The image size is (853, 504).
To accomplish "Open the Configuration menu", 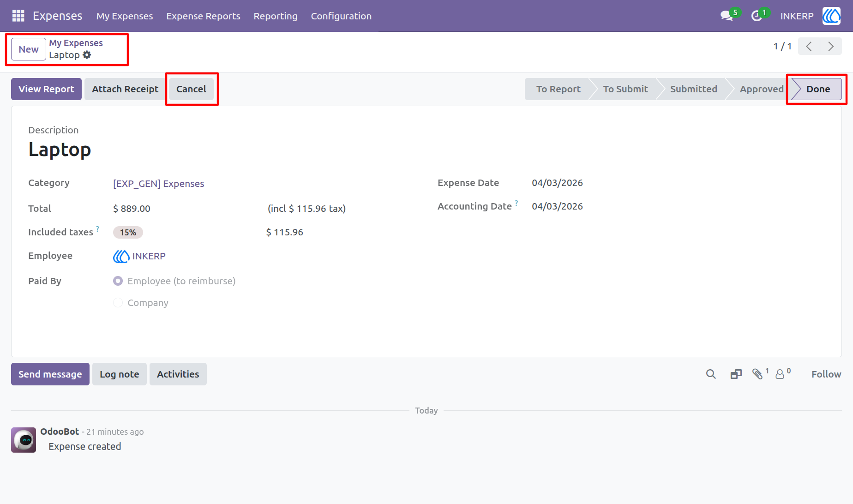I will click(341, 16).
